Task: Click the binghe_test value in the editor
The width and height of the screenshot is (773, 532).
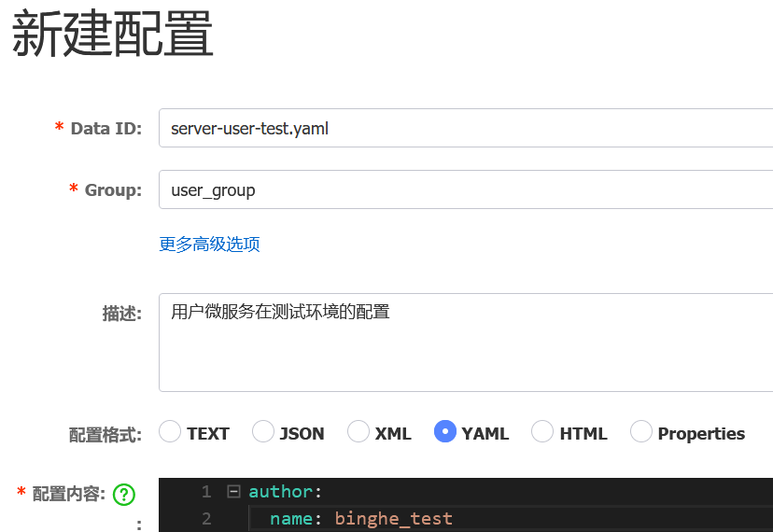Action: [x=393, y=518]
